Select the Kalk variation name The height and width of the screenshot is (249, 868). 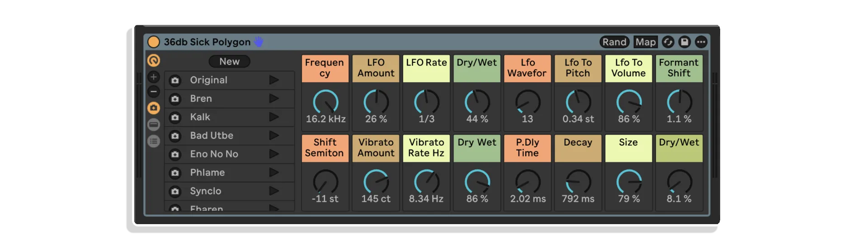click(200, 117)
